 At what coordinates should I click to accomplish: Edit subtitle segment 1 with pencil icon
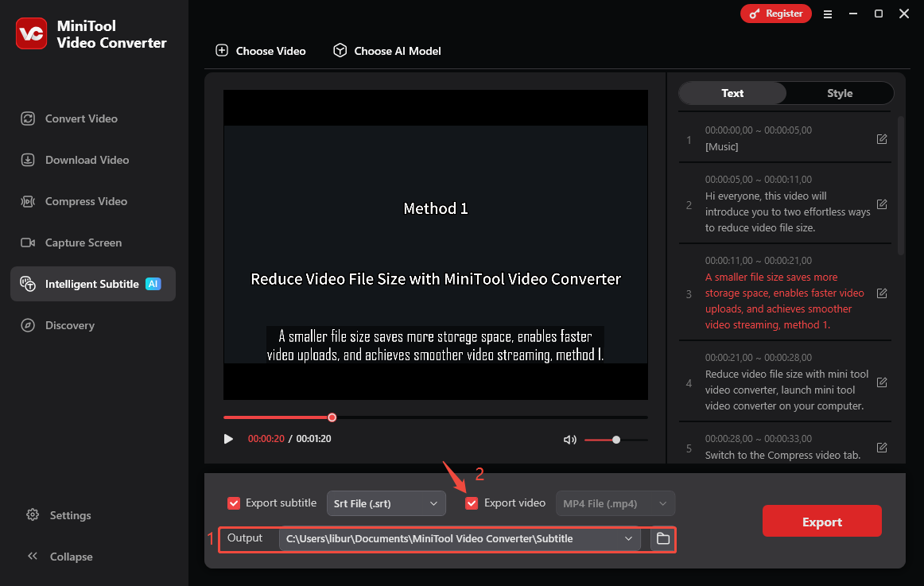tap(882, 138)
